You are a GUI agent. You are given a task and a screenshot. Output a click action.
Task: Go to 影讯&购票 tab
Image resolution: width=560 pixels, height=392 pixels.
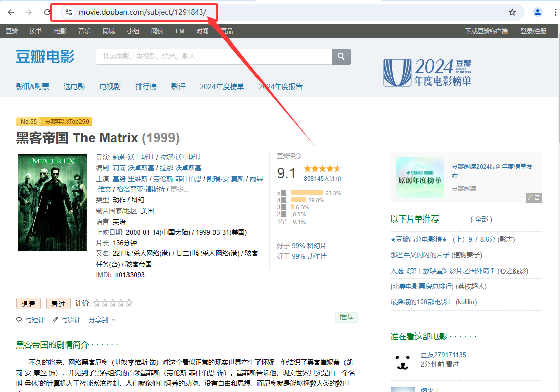(32, 86)
